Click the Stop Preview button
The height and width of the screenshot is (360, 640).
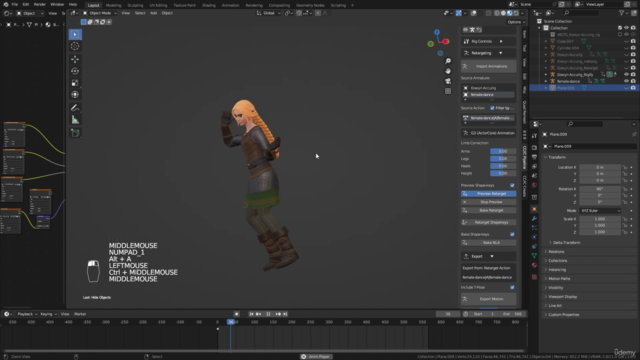[489, 202]
